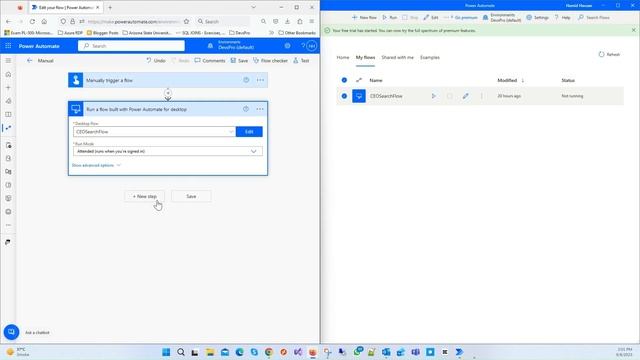Click the Create plus icon in sidebar
This screenshot has width=640, height=360.
click(8, 87)
